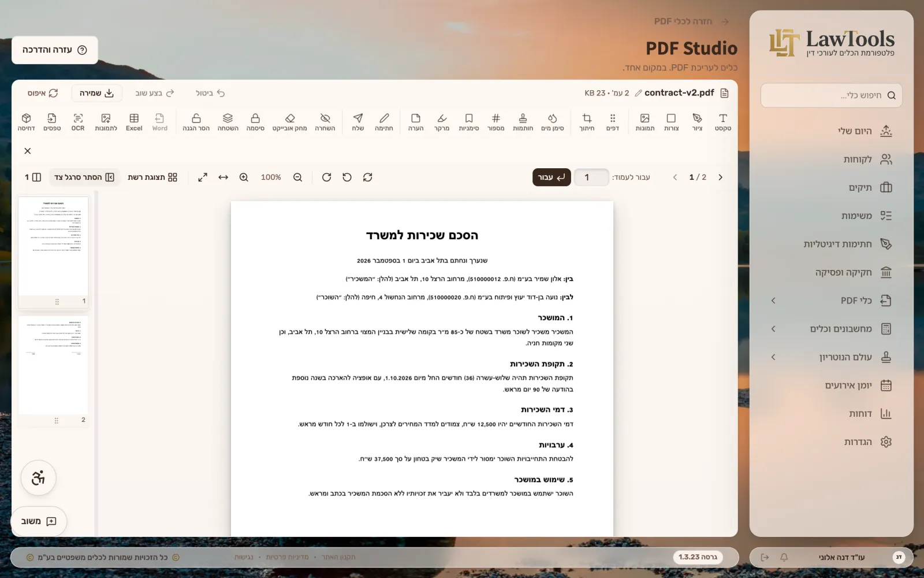Open the page Numbering (מספור) tool

(x=495, y=122)
